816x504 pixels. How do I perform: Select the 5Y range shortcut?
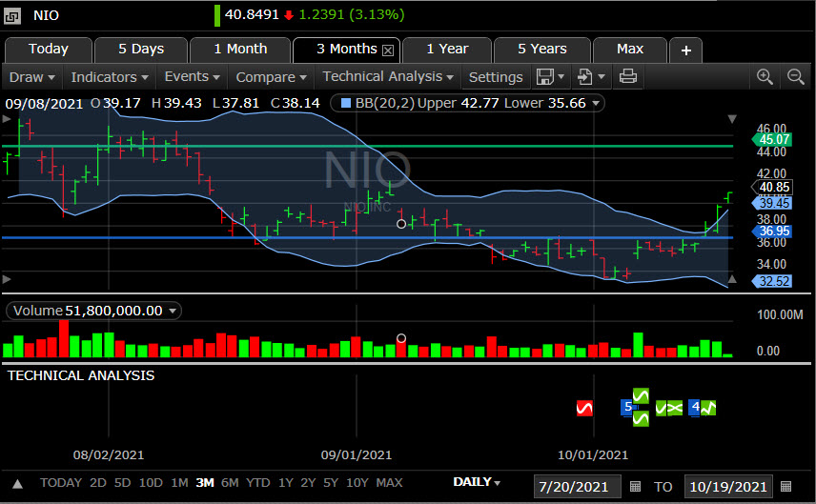coord(331,483)
